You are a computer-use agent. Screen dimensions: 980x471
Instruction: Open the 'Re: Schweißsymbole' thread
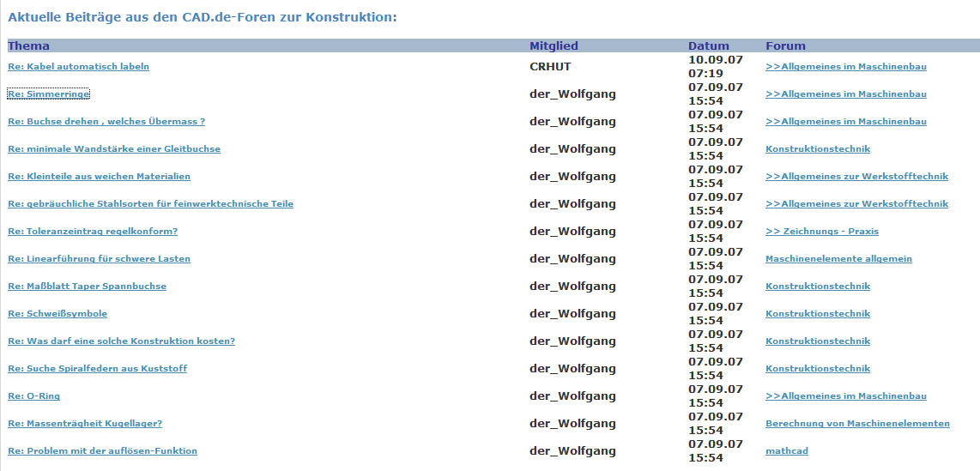point(57,314)
